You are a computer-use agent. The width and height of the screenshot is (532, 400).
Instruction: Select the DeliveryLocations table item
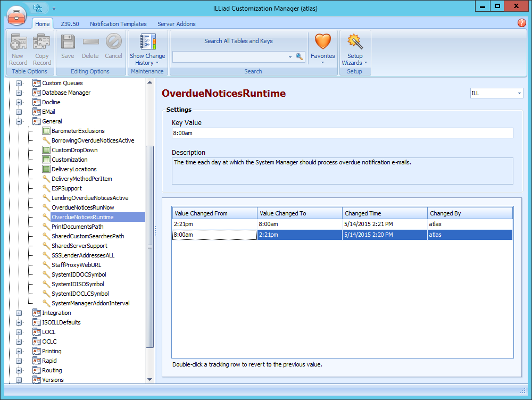coord(74,169)
